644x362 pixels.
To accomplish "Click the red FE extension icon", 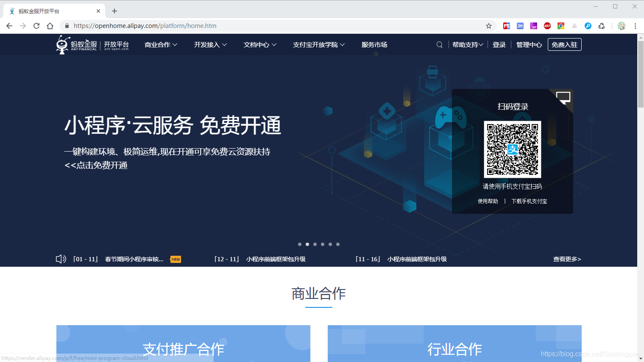I will (x=507, y=26).
